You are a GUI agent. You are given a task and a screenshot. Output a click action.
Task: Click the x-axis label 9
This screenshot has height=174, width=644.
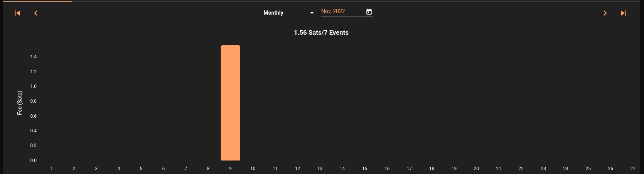231,169
